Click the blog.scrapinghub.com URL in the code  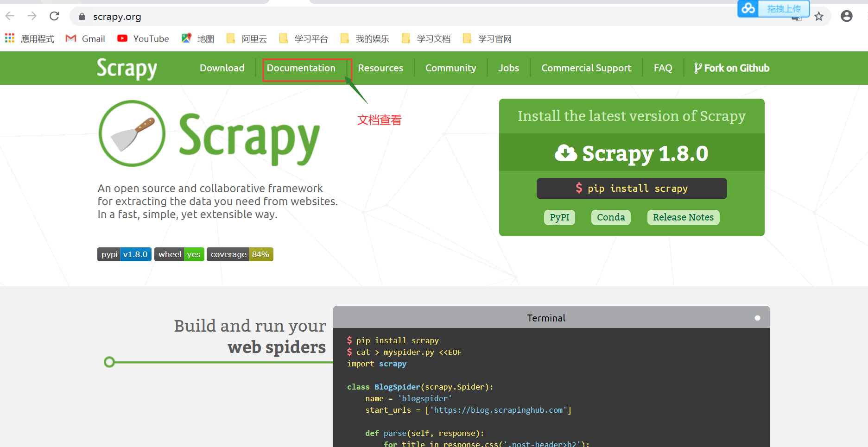point(498,410)
